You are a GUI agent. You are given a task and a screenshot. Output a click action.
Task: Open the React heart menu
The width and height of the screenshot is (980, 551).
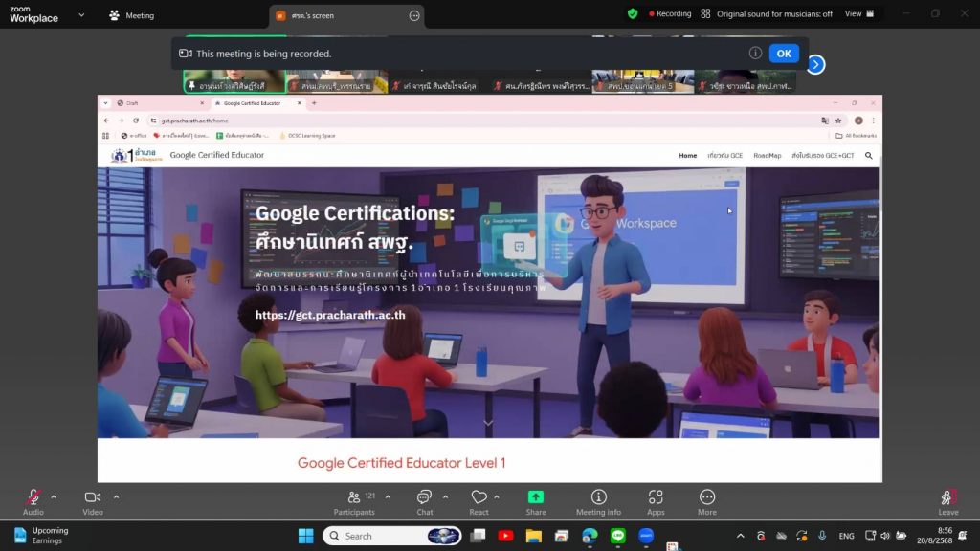[x=479, y=501]
